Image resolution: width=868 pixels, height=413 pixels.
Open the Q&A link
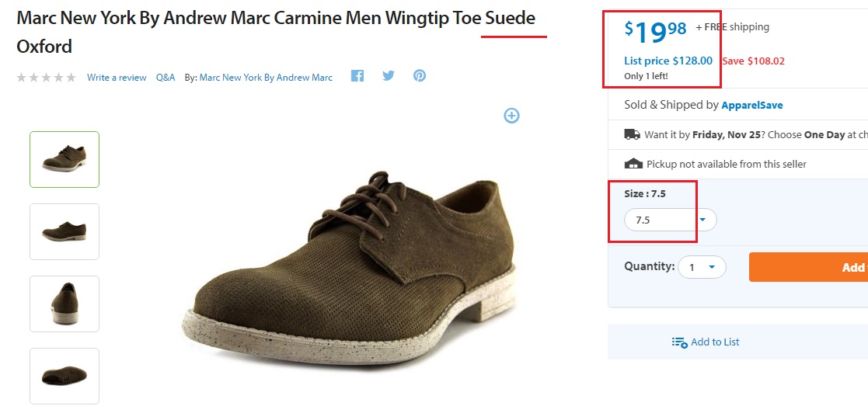[x=166, y=78]
